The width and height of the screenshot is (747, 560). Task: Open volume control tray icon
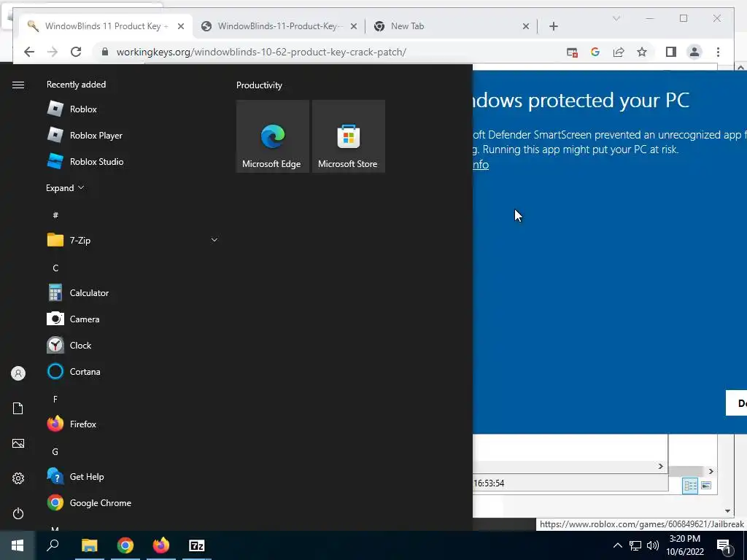coord(653,545)
